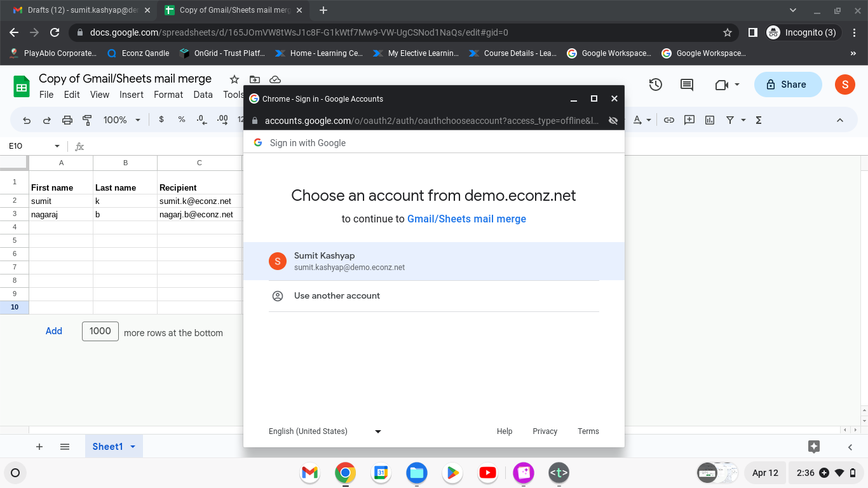Open the Data menu
Viewport: 868px width, 488px height.
coord(203,95)
